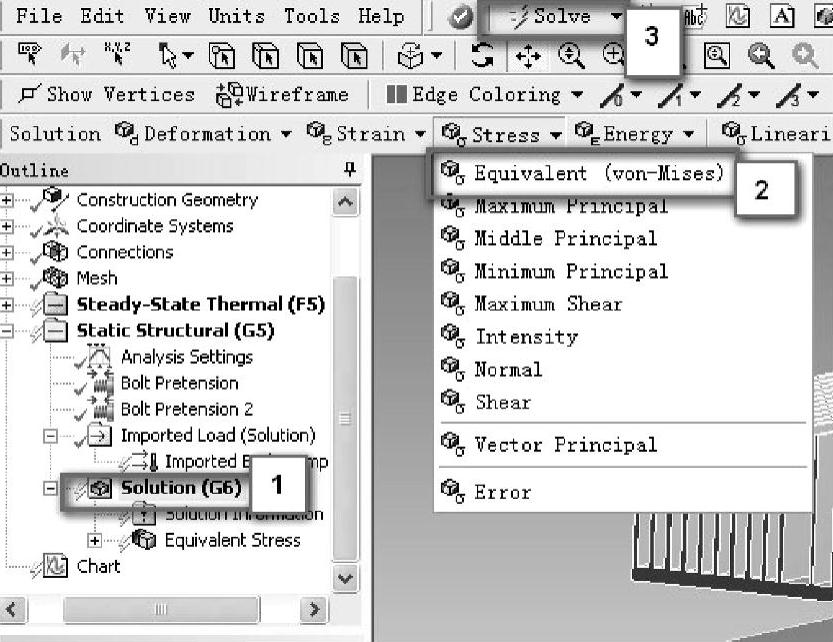Open the Tools menu
This screenshot has width=833, height=642.
point(312,16)
